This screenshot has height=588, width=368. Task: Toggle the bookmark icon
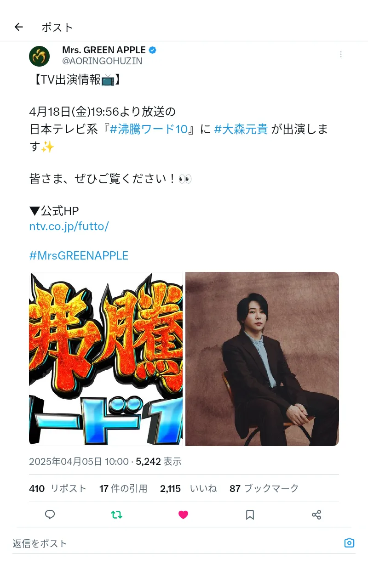[250, 514]
